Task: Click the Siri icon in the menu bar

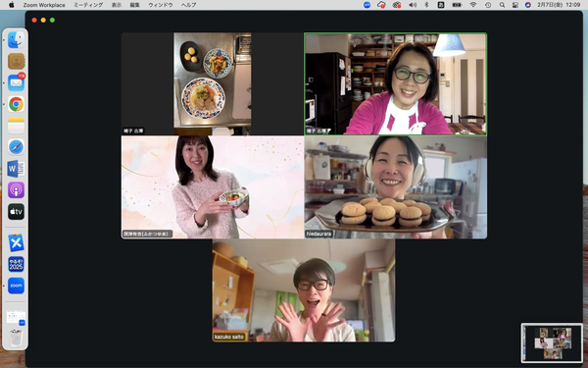Action: (x=528, y=5)
